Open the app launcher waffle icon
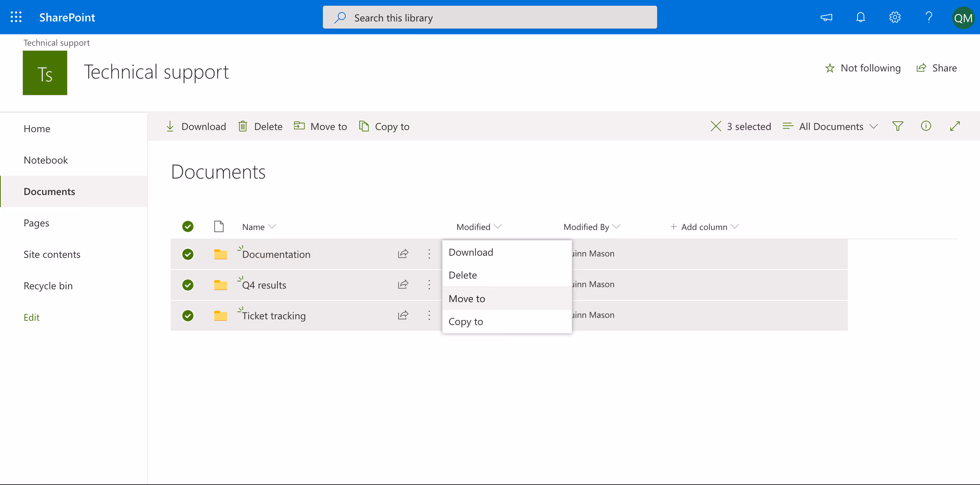Screen dimensions: 980x485 pyautogui.click(x=16, y=17)
